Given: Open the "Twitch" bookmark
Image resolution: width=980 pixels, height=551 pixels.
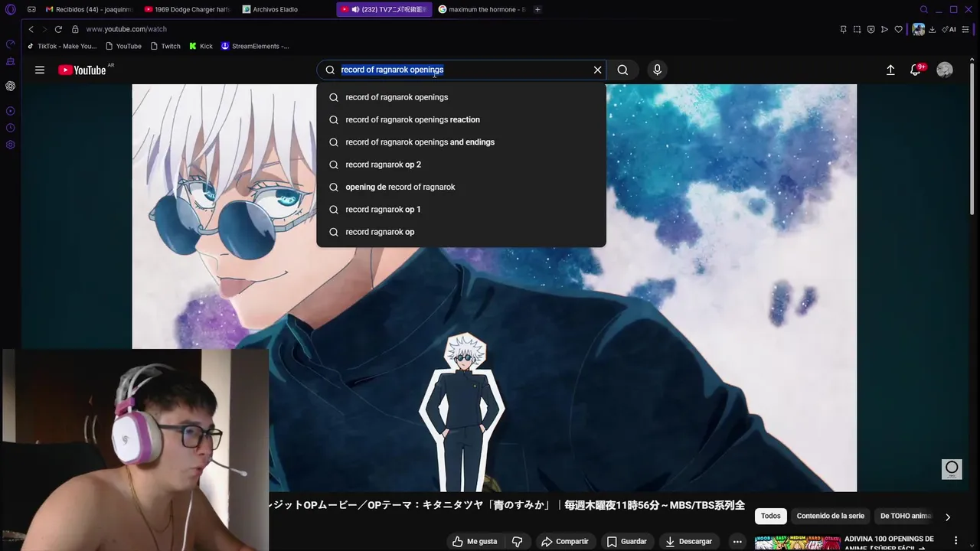Looking at the screenshot, I should 165,46.
